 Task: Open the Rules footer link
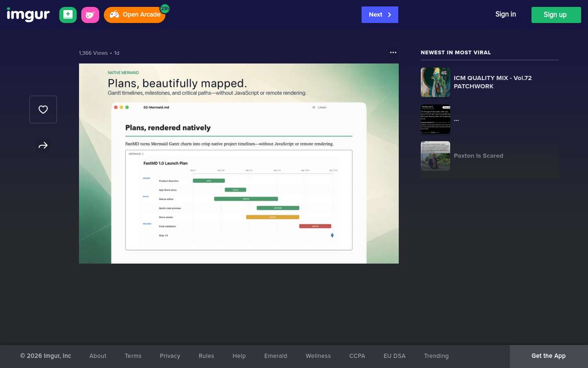click(x=206, y=356)
